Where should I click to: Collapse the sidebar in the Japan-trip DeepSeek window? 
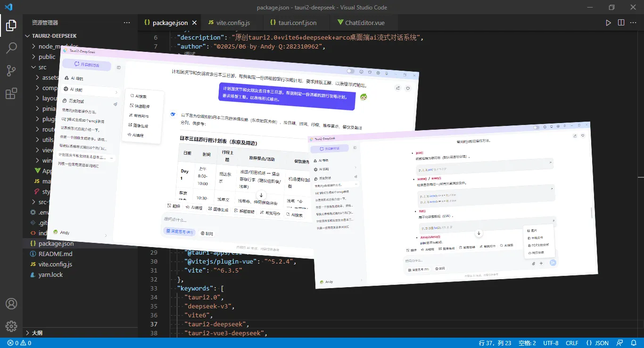point(118,67)
